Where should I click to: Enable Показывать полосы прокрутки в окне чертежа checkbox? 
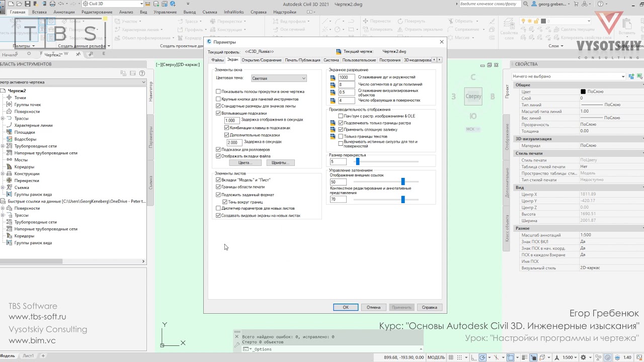218,92
